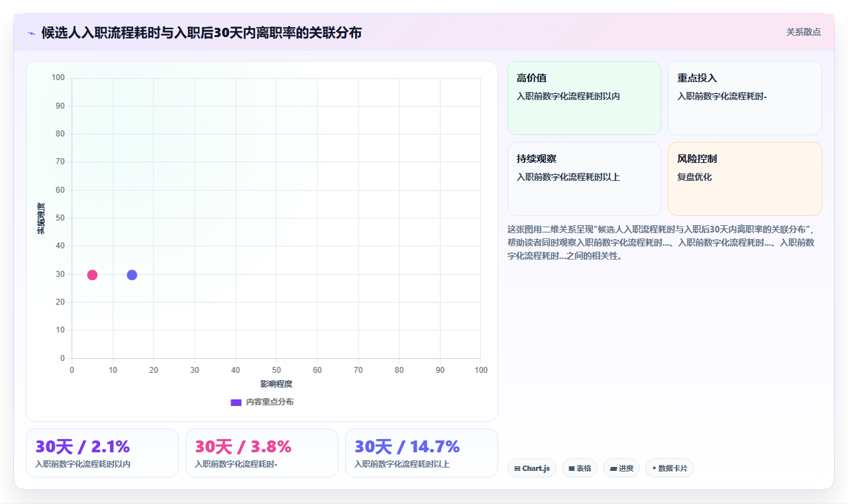Screen dimensions: 848x504
Task: Click the Chart.js tag chip
Action: click(x=532, y=468)
